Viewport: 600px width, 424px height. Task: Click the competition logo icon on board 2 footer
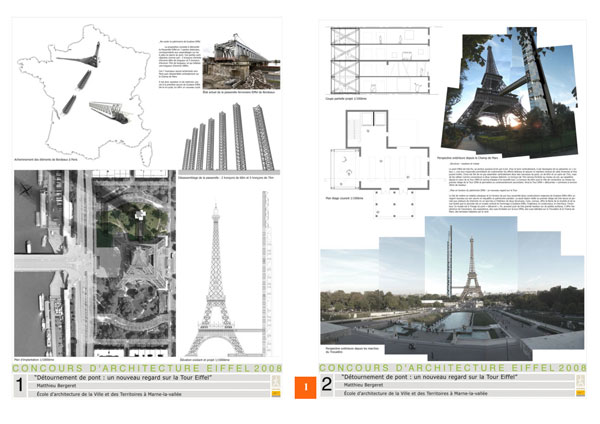[x=580, y=381]
